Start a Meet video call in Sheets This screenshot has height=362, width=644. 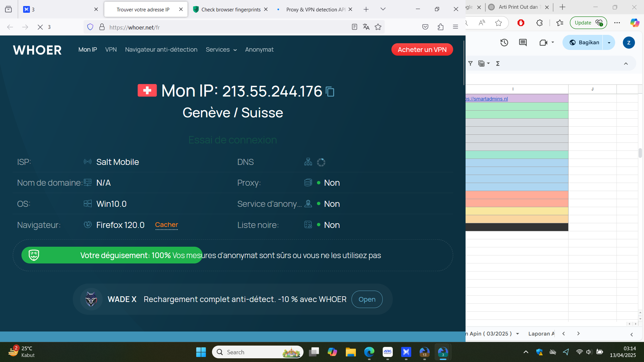tap(543, 43)
